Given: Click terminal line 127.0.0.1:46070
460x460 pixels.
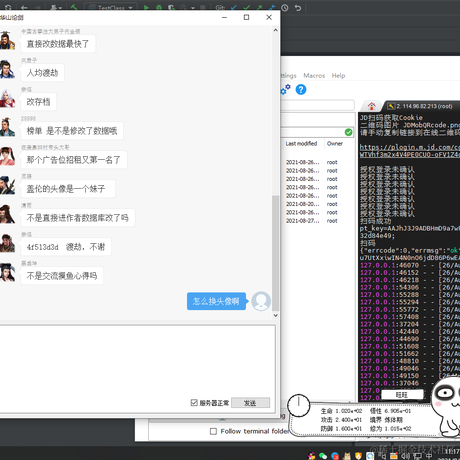Looking at the screenshot, I should 410,265.
